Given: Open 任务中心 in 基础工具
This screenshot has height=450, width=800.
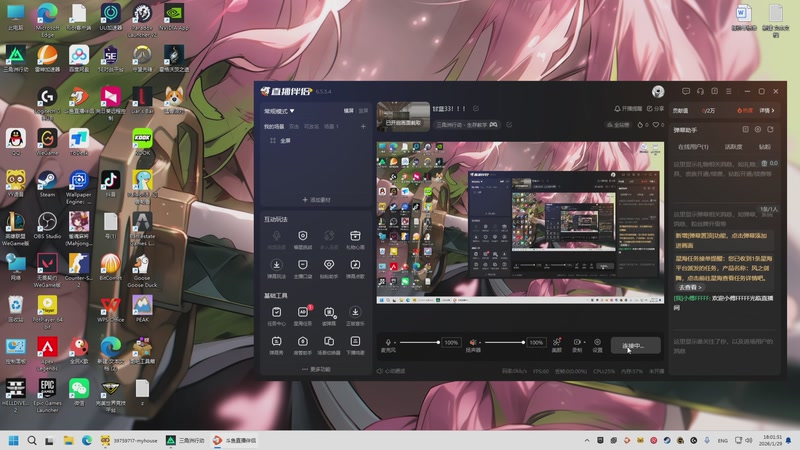Looking at the screenshot, I should [x=277, y=312].
